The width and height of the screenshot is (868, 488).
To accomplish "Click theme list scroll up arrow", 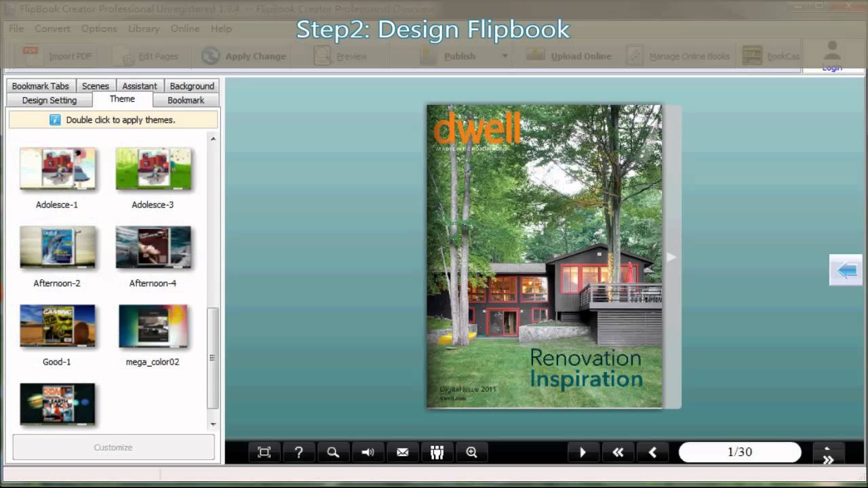I will pyautogui.click(x=213, y=139).
